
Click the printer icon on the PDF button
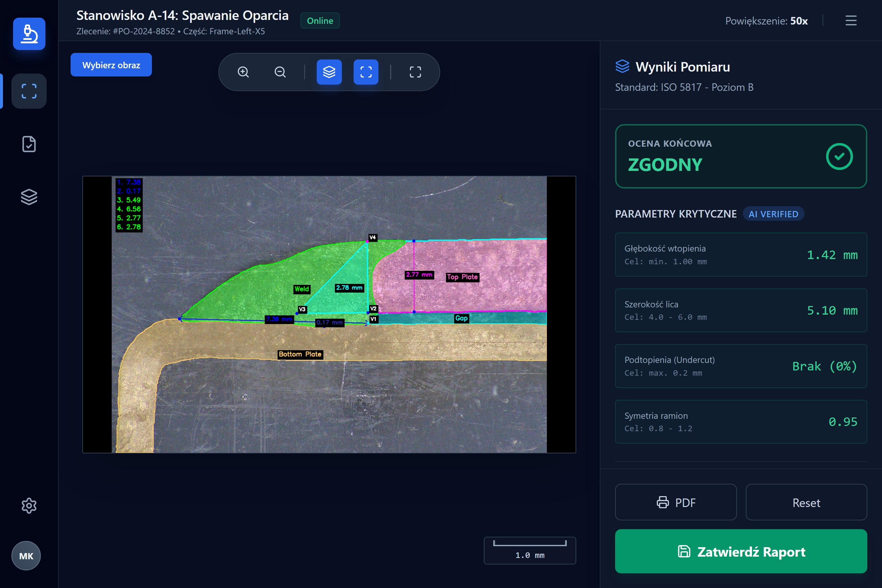tap(663, 502)
